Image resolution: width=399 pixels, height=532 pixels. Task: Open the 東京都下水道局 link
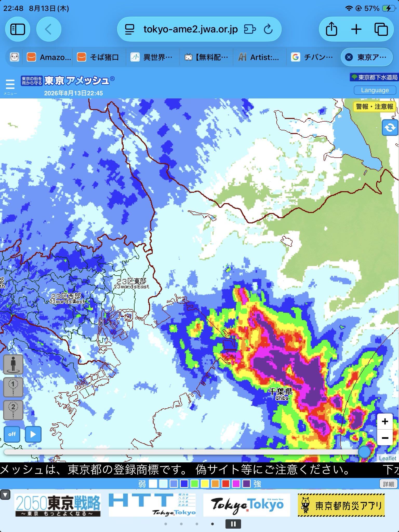tap(374, 77)
